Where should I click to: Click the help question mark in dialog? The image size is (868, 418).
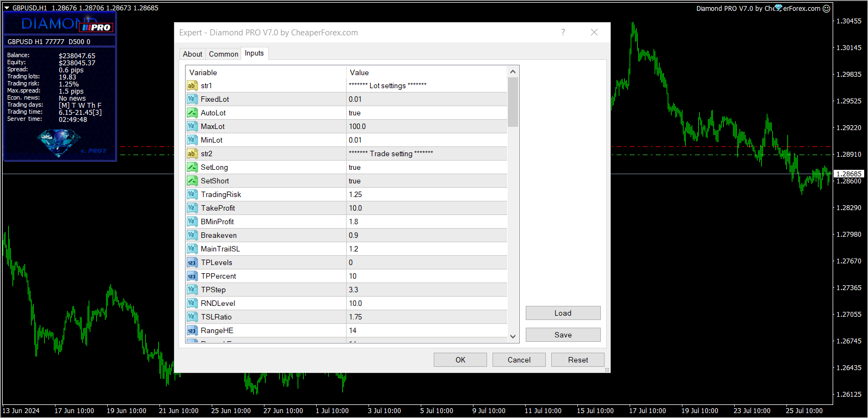(x=563, y=32)
